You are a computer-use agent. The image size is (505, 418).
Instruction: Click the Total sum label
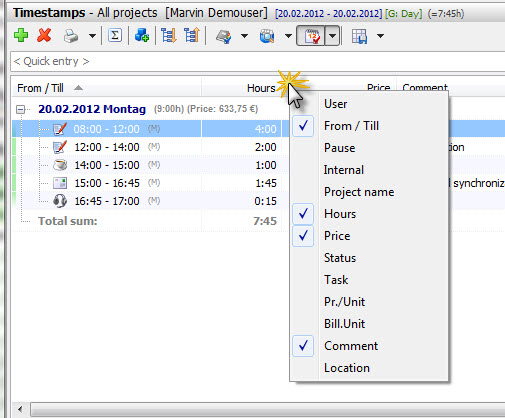[68, 221]
